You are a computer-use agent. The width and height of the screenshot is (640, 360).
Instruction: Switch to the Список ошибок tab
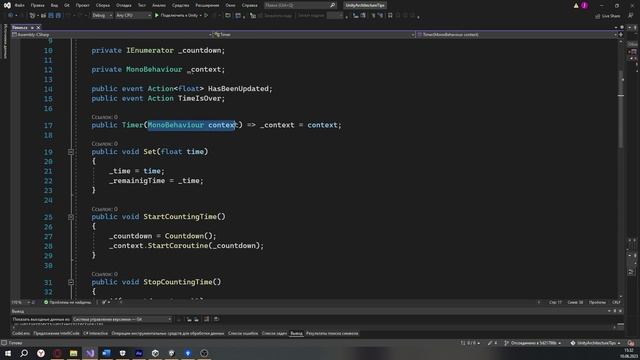(x=243, y=333)
